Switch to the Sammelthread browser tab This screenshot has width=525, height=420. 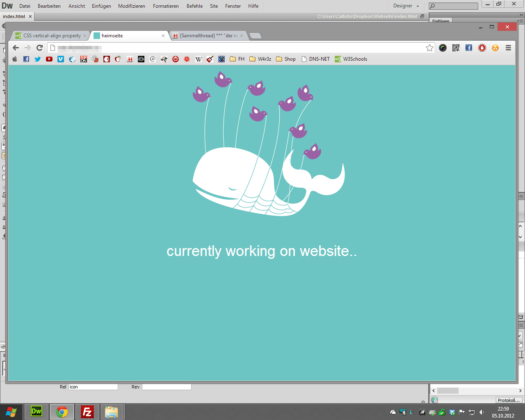(x=208, y=36)
